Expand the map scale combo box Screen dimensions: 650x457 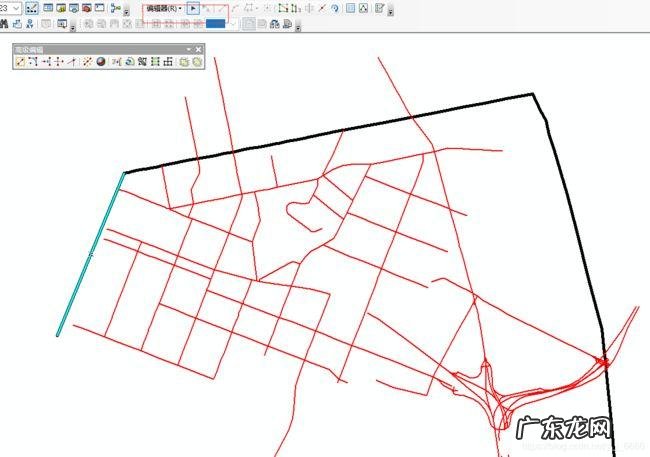point(15,8)
